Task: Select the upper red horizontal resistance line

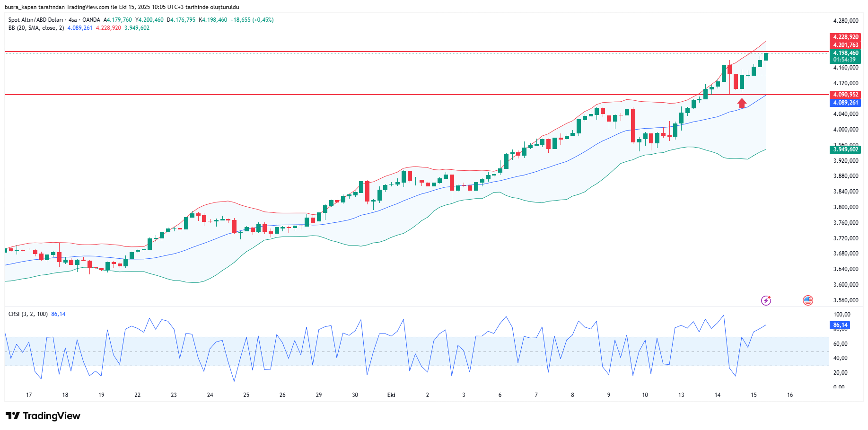Action: pyautogui.click(x=378, y=51)
